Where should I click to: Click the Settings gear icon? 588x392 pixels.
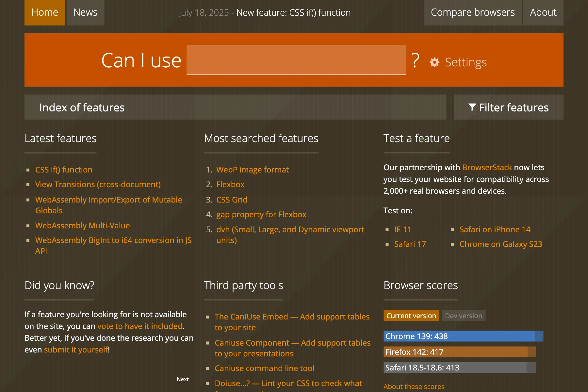pyautogui.click(x=434, y=62)
